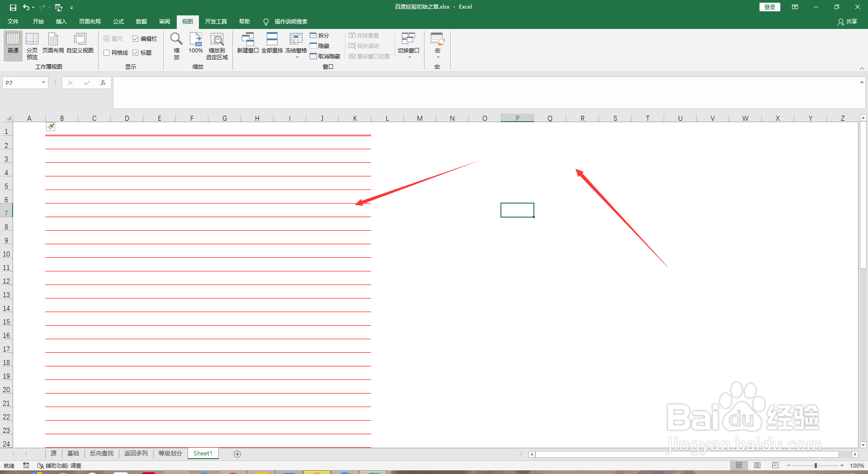Switch to Page Break Preview (分页预览)
Screen dimensions: 868x474
pos(32,46)
